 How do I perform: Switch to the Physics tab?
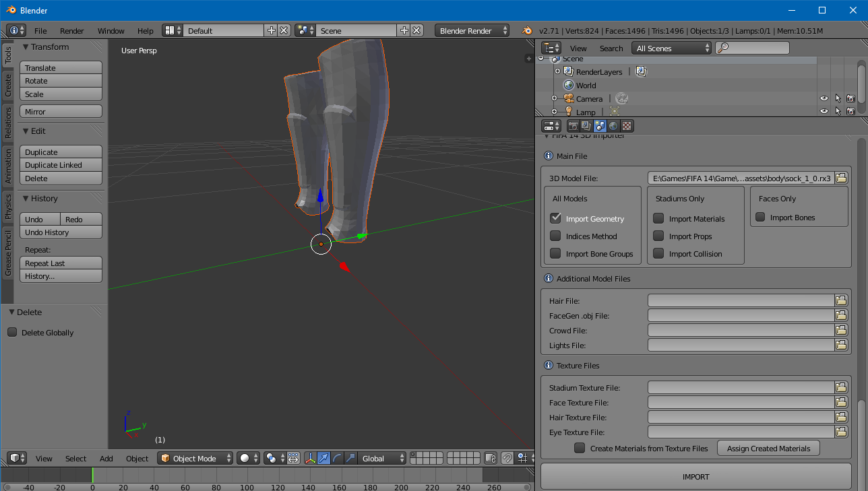point(8,205)
